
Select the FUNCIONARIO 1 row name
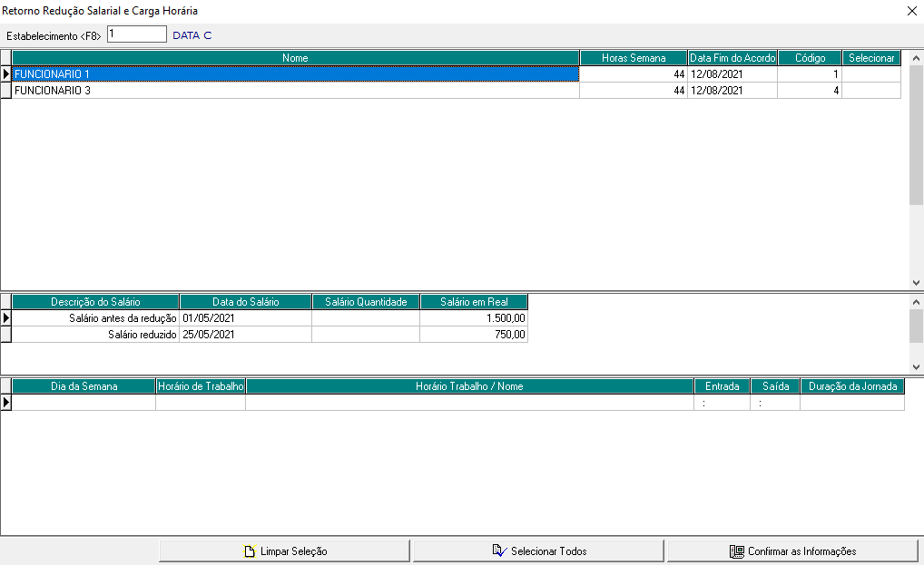295,74
